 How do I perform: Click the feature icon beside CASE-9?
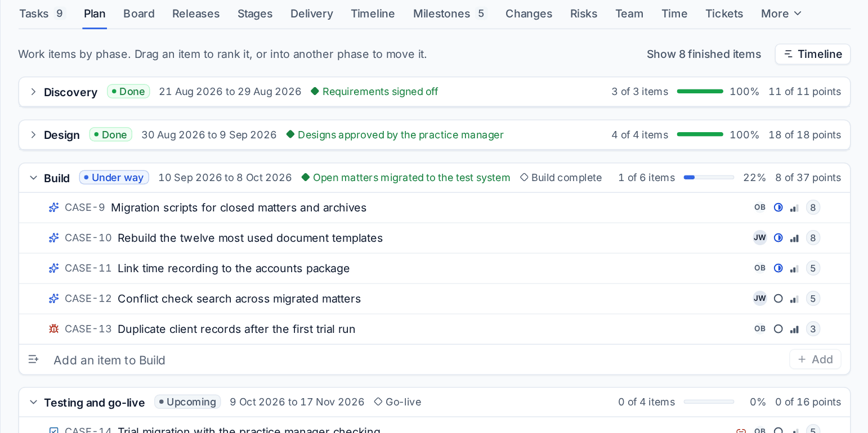coord(54,208)
